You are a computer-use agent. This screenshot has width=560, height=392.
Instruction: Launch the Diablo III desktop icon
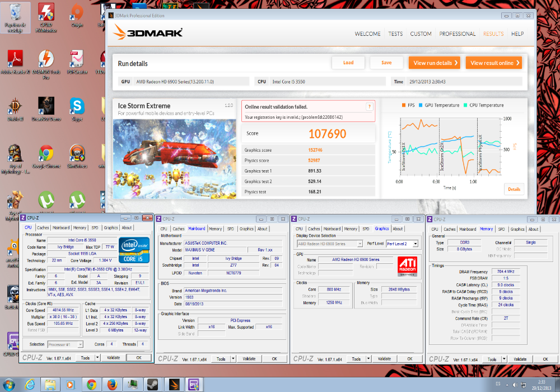[x=15, y=109]
